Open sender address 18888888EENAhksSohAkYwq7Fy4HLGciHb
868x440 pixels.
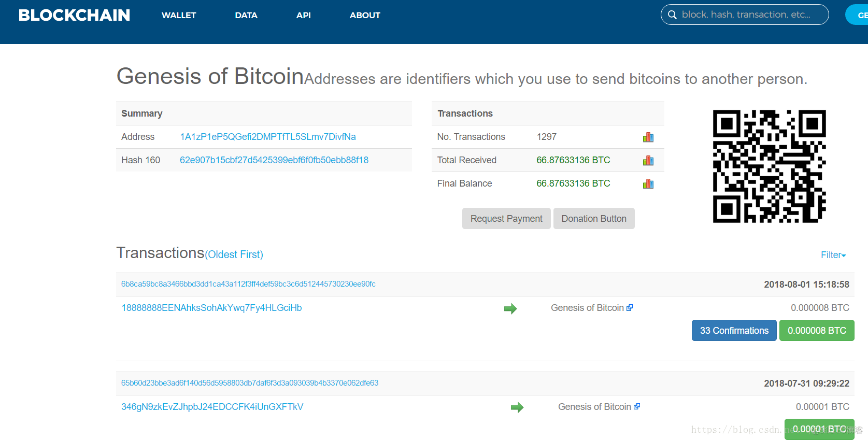pos(211,308)
